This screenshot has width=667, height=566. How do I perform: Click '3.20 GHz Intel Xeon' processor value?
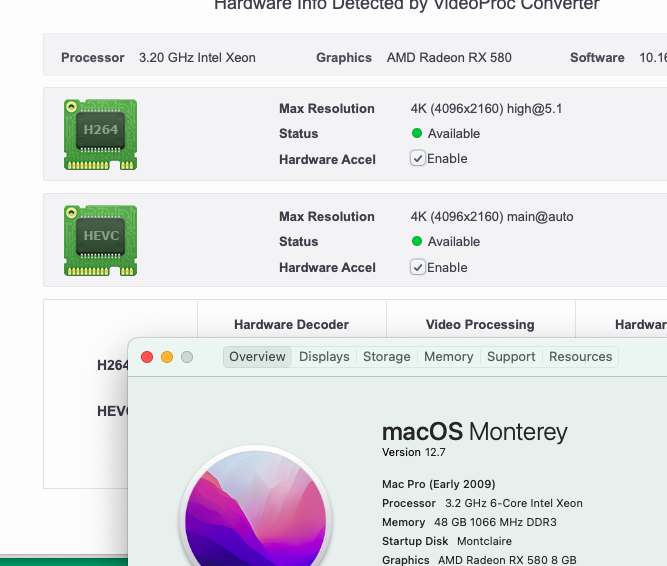197,57
